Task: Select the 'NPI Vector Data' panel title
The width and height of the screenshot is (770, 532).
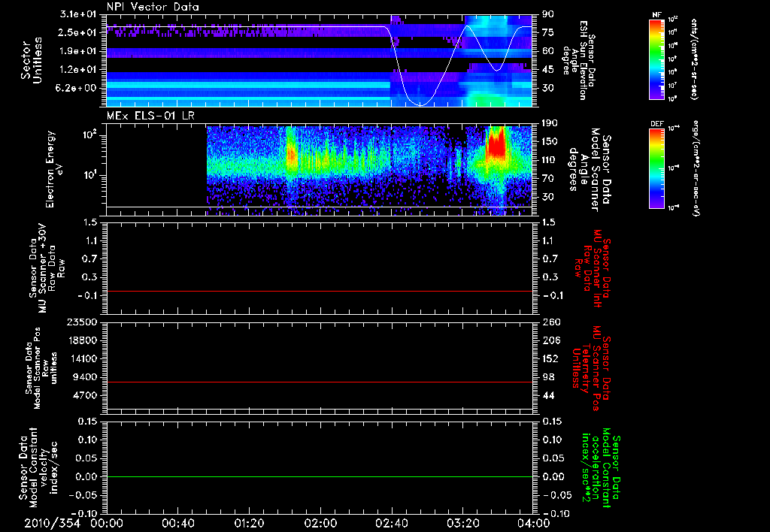Action: point(153,7)
